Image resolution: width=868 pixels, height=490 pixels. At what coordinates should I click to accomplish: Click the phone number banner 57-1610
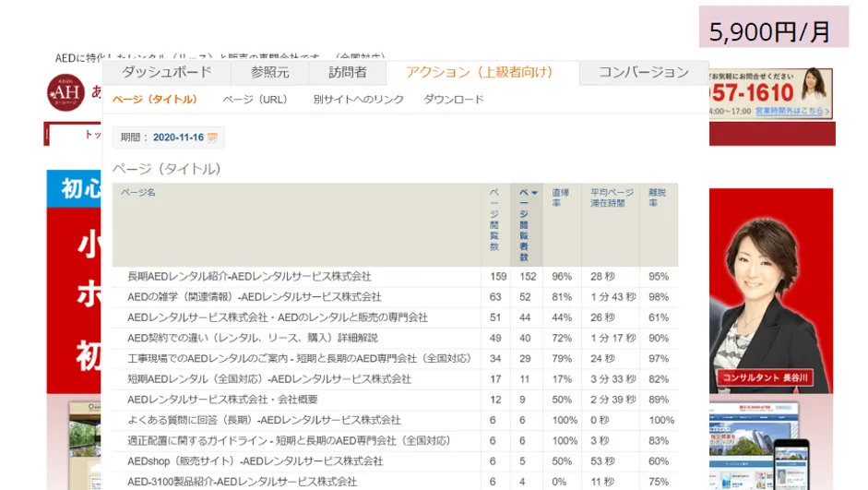point(753,92)
